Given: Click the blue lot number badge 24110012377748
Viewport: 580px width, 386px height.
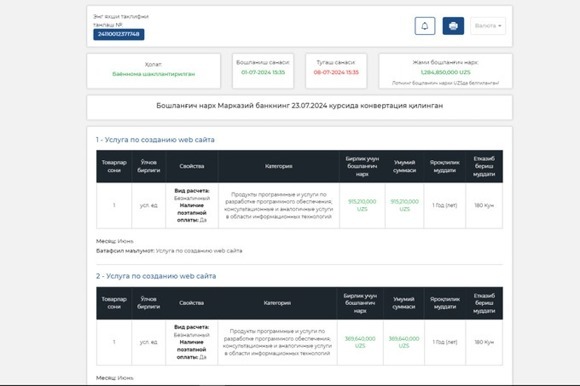Looking at the screenshot, I should 119,34.
